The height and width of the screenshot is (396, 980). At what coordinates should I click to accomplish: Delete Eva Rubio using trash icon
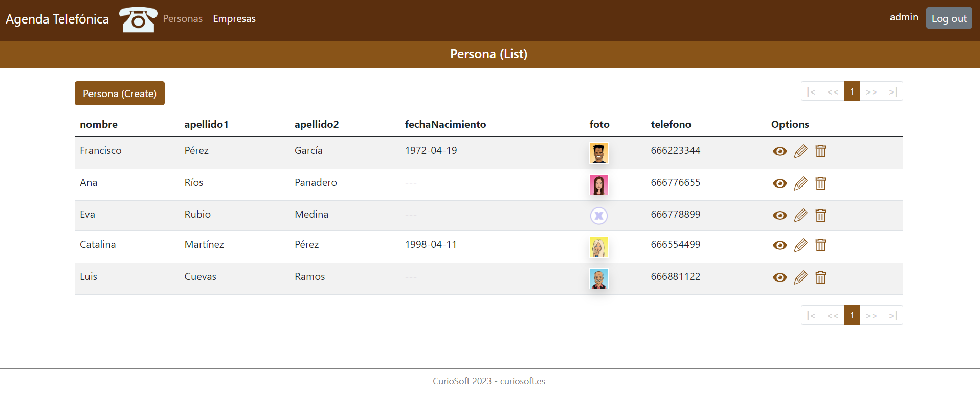point(820,216)
